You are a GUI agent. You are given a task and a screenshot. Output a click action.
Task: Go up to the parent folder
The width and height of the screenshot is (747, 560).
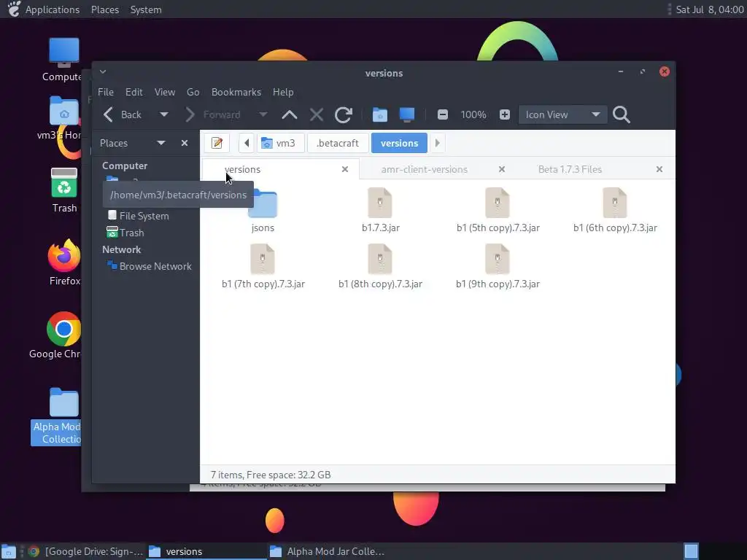(289, 114)
